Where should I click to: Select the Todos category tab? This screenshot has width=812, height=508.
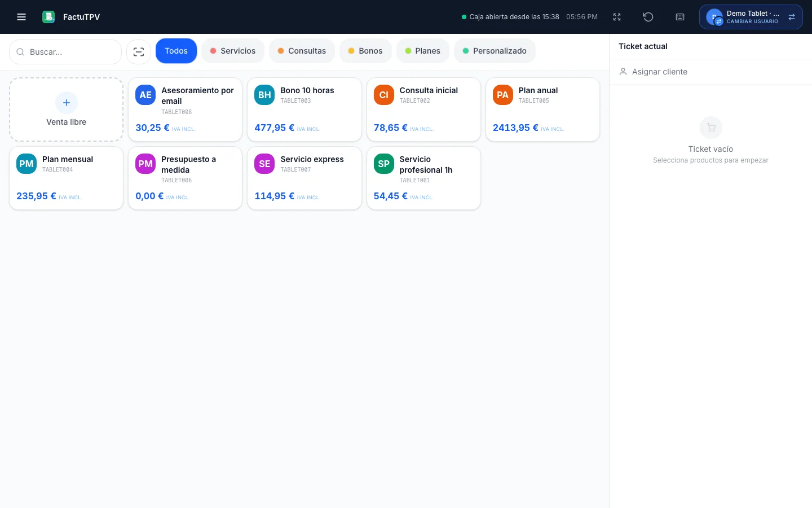pyautogui.click(x=176, y=51)
